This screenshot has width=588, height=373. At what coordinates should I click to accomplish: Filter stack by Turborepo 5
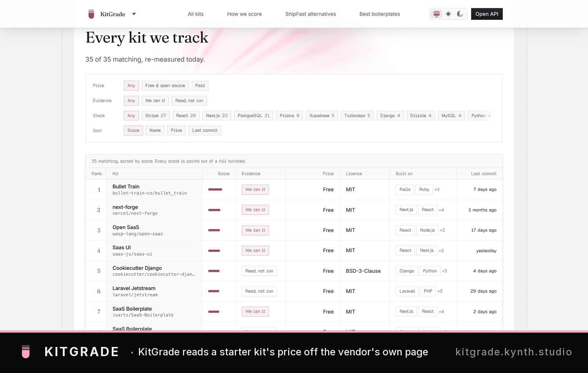tap(357, 116)
